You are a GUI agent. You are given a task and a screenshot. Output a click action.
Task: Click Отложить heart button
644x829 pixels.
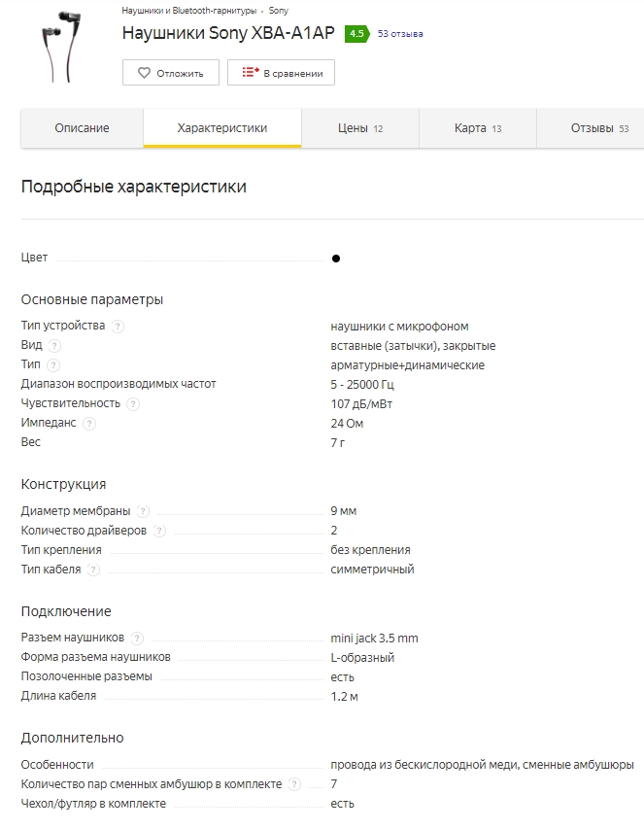tap(171, 73)
